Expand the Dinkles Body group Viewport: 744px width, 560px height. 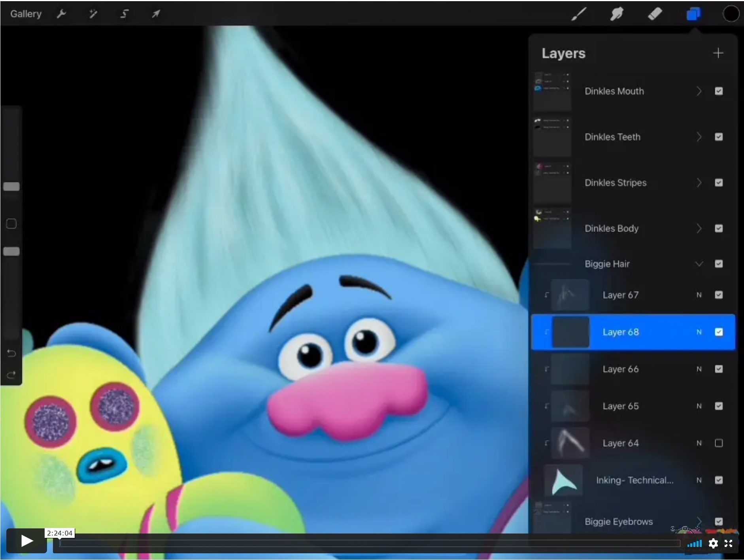click(x=699, y=228)
